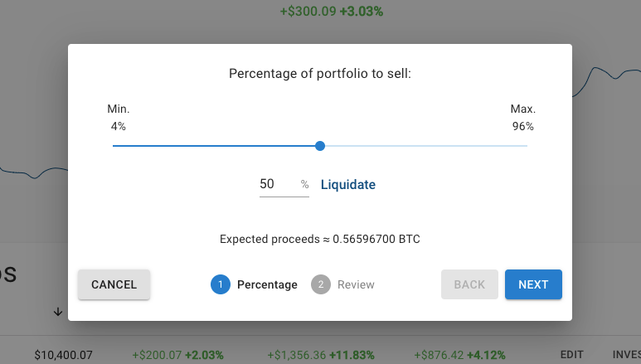641x364 pixels.
Task: Click the Liquidate link
Action: pos(347,184)
